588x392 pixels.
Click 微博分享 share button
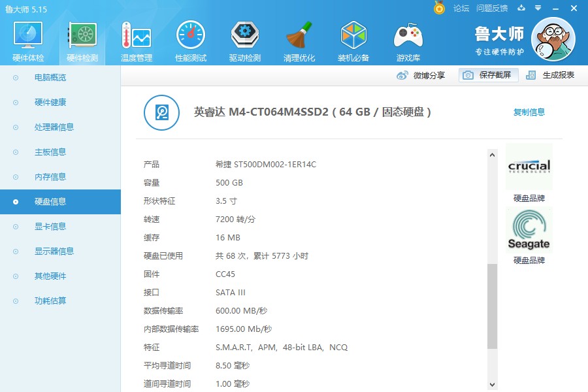coord(420,75)
